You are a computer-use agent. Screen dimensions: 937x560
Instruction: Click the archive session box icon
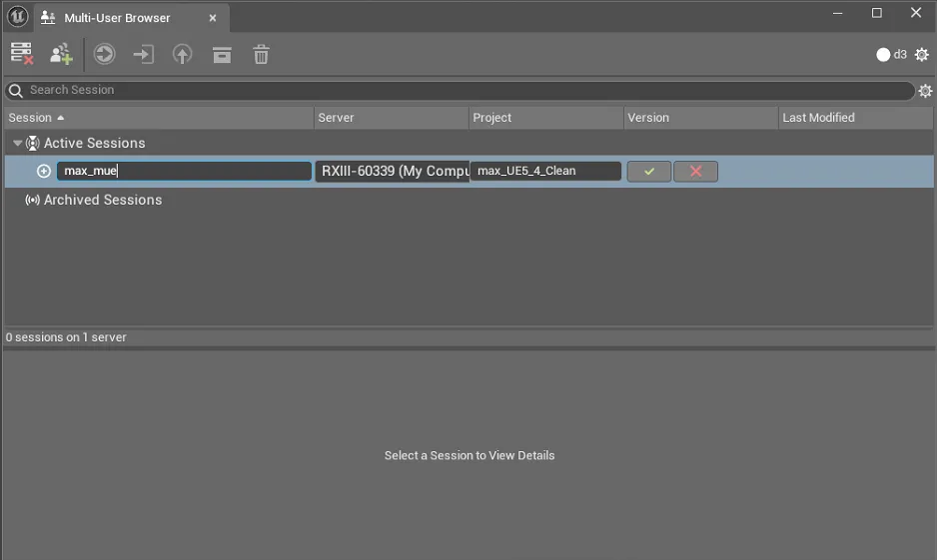click(222, 54)
